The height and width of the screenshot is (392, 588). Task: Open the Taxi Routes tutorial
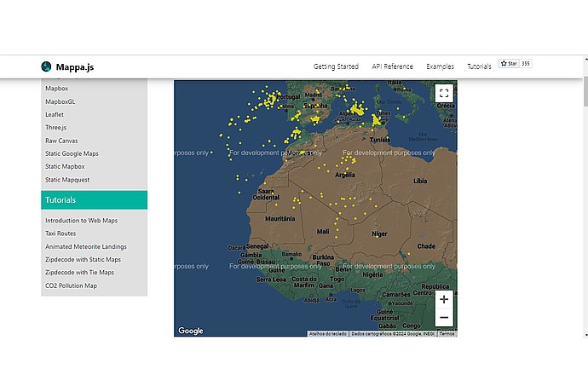(61, 233)
